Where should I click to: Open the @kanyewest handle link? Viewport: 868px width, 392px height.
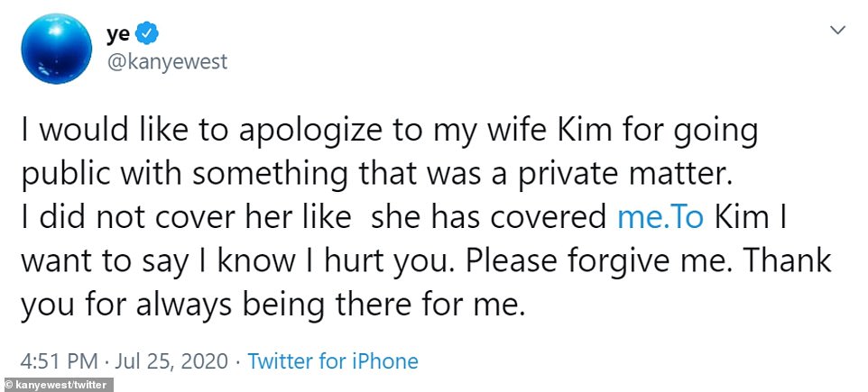coord(167,62)
